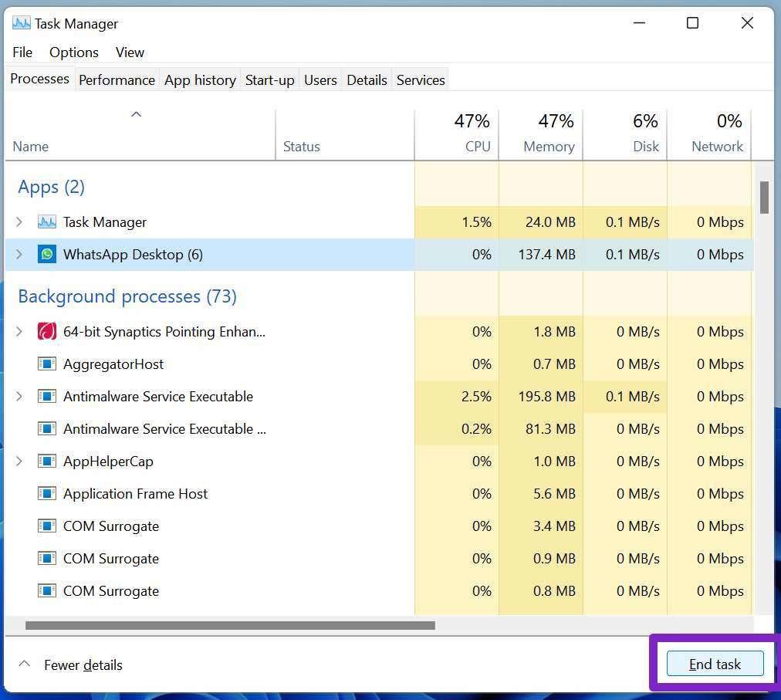This screenshot has width=781, height=700.
Task: Collapse view using Fewer details chevron
Action: click(x=24, y=664)
